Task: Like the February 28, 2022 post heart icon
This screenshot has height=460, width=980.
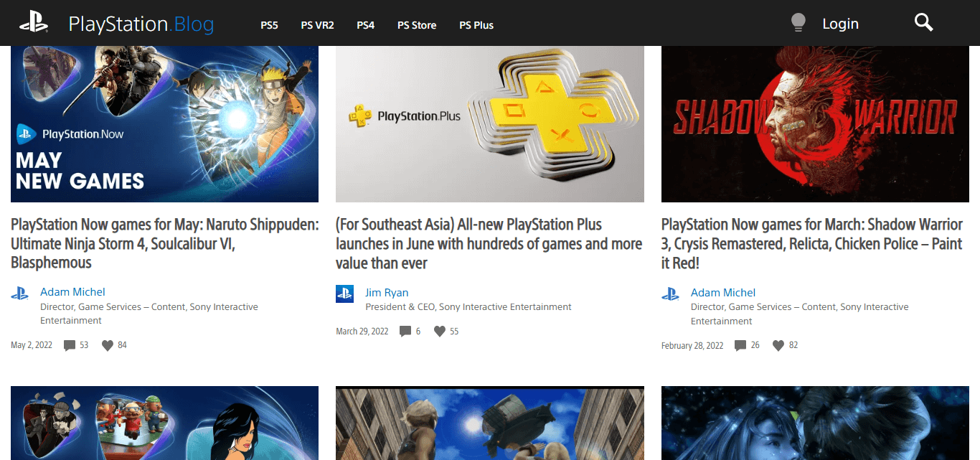Action: tap(778, 346)
